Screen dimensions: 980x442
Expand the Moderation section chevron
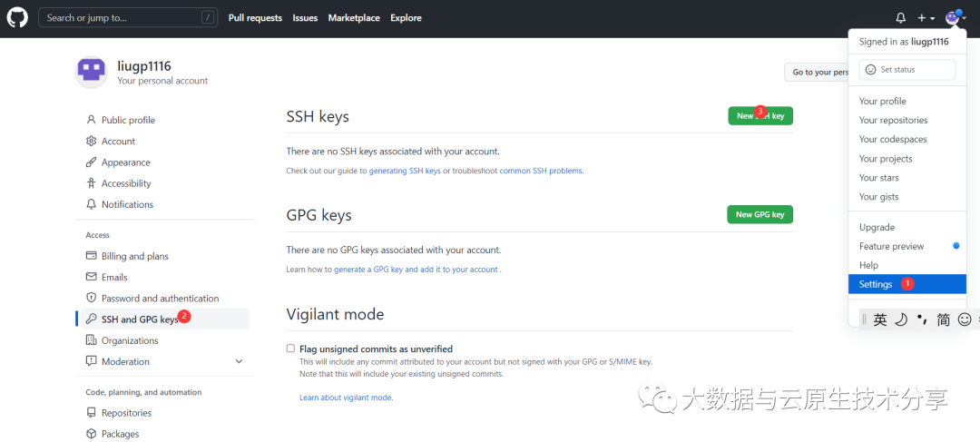click(x=239, y=361)
